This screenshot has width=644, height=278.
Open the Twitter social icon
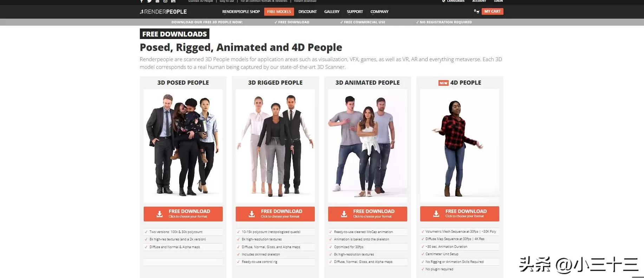coord(149,1)
